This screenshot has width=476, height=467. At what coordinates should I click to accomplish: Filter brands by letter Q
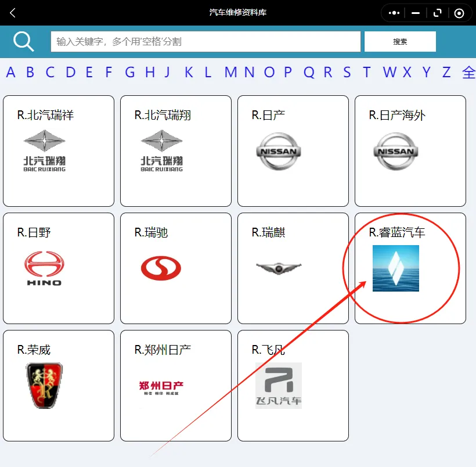coord(309,72)
